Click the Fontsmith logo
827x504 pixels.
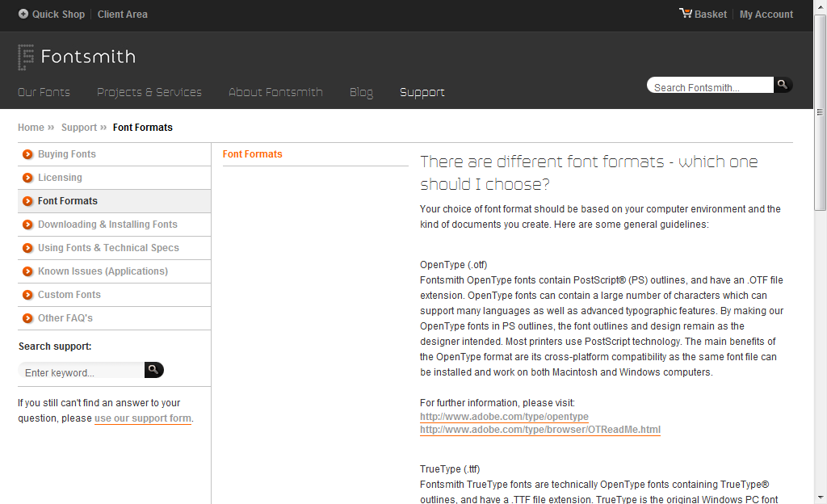click(x=77, y=57)
